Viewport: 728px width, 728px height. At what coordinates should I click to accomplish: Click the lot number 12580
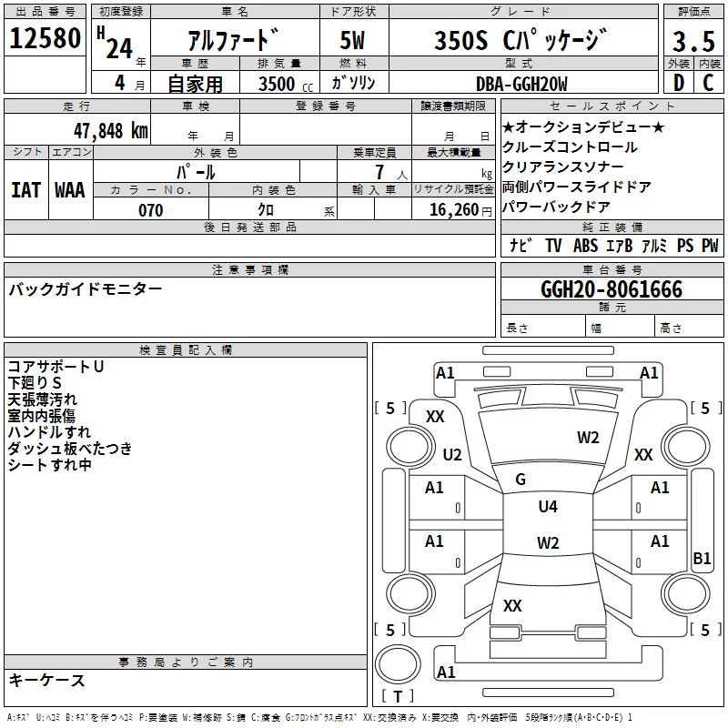coord(45,39)
